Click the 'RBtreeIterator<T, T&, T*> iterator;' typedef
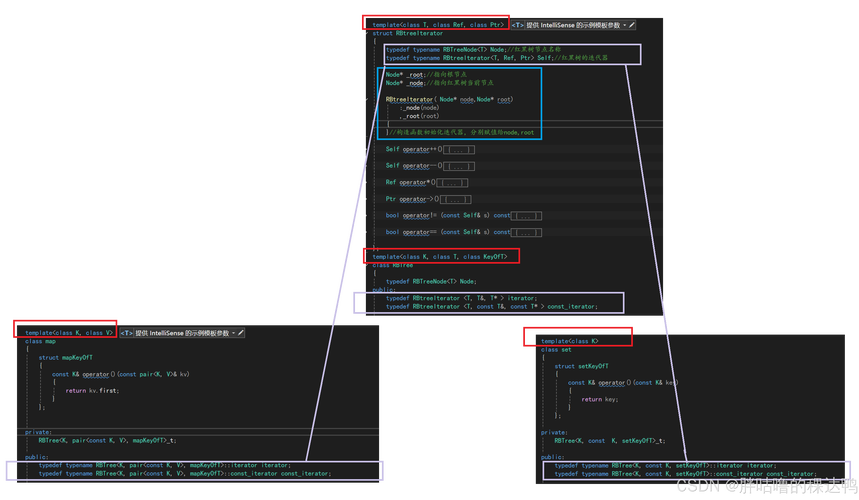The image size is (859, 500). pyautogui.click(x=461, y=298)
